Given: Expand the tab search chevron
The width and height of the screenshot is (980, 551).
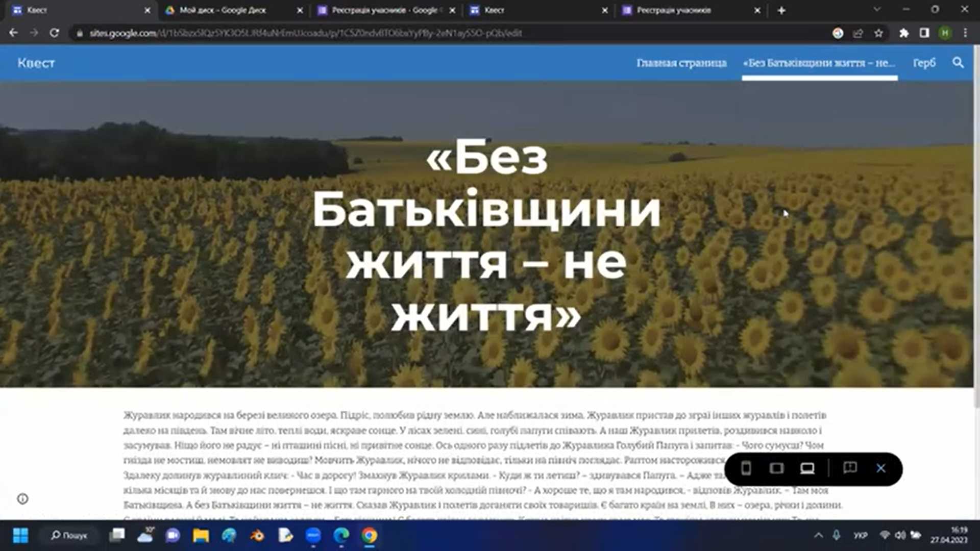Looking at the screenshot, I should coord(877,10).
